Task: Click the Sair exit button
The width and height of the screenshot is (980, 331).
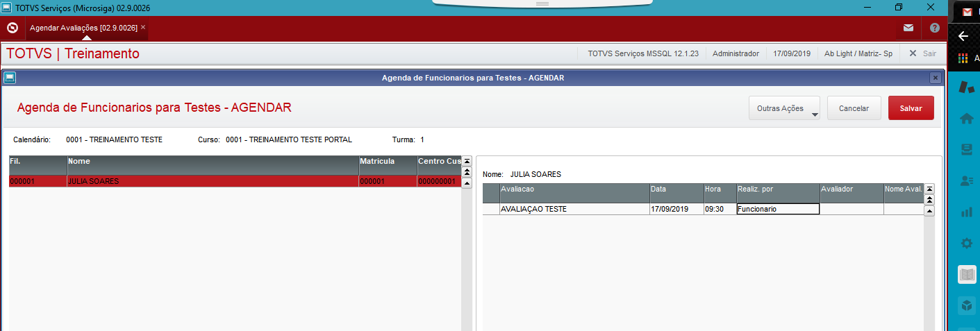Action: (923, 53)
